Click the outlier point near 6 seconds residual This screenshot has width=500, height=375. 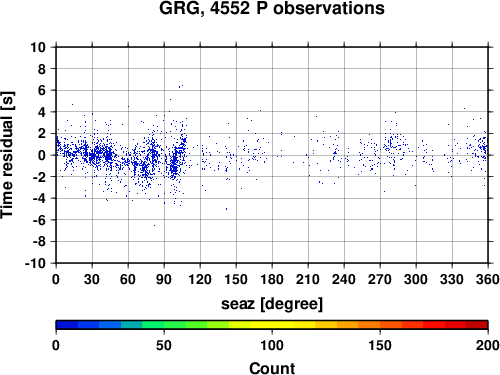[182, 85]
